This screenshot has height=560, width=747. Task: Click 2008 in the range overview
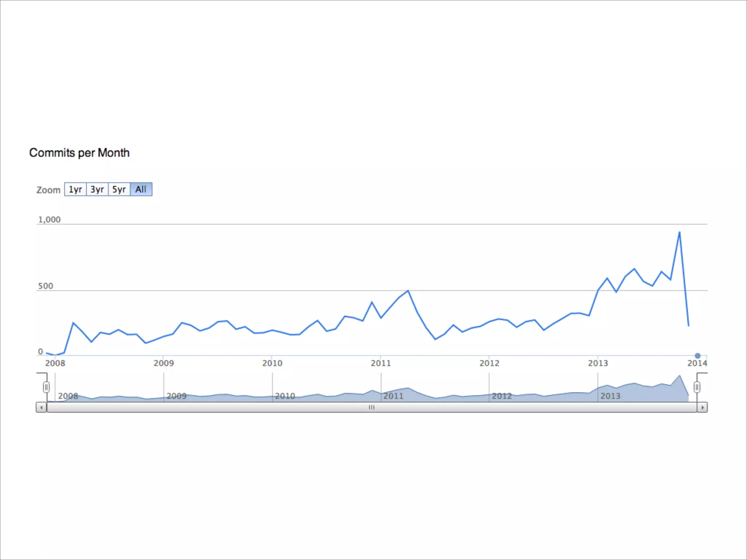[x=68, y=396]
